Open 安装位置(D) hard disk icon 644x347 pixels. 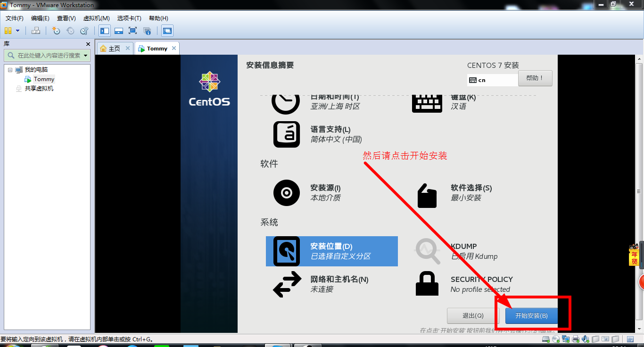tap(287, 251)
